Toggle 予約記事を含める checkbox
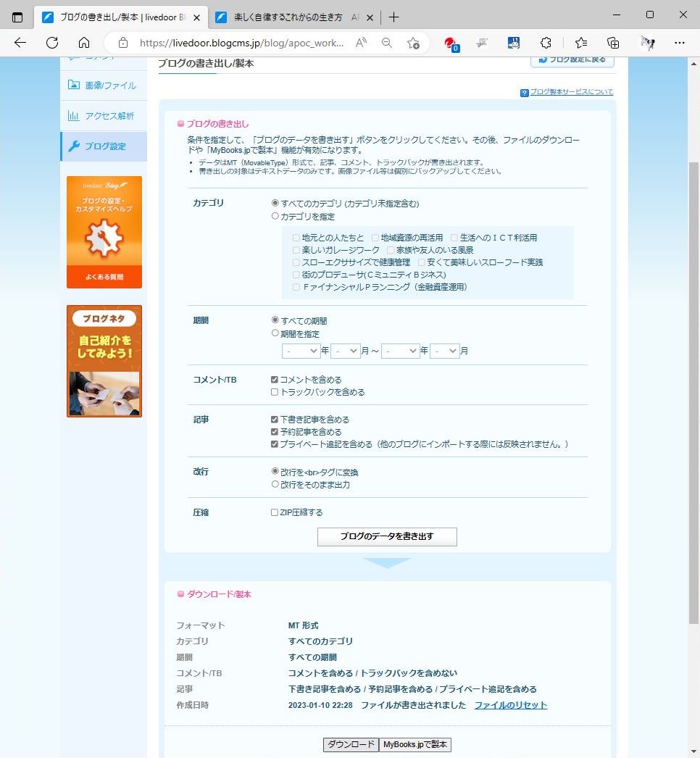Screen dimensions: 700x758 click(274, 432)
